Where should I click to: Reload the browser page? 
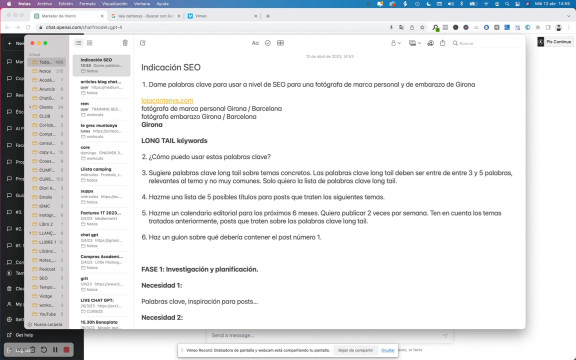point(28,27)
